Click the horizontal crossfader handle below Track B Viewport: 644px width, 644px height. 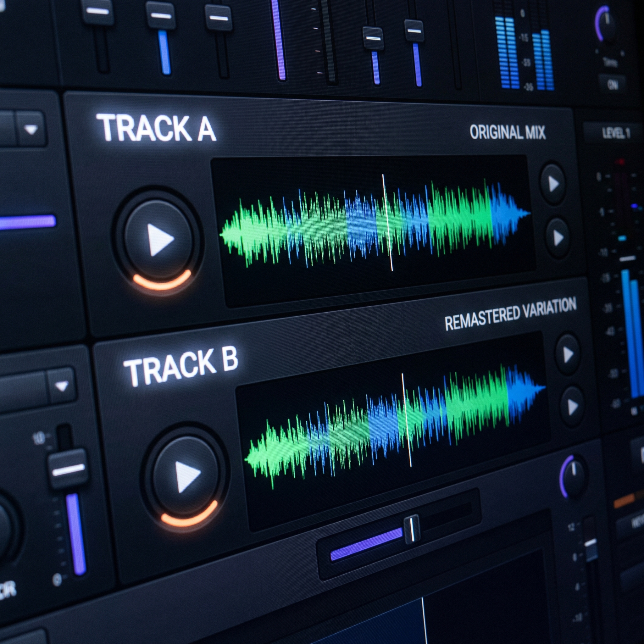412,530
